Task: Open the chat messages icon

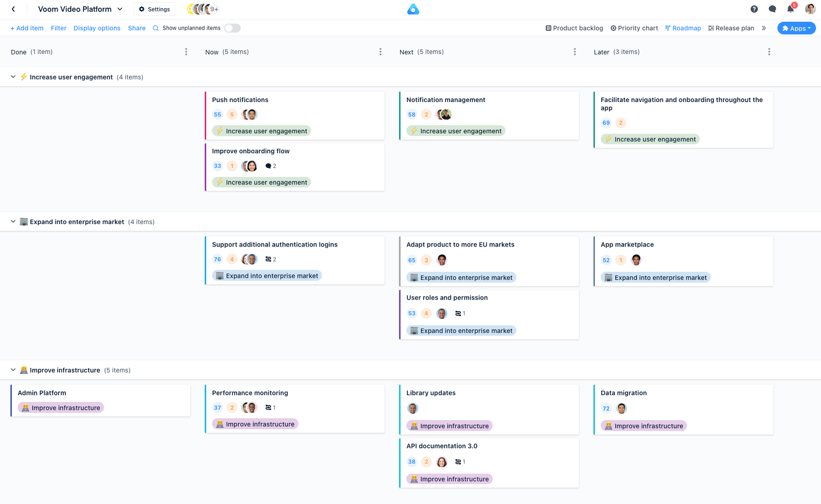Action: click(x=772, y=9)
